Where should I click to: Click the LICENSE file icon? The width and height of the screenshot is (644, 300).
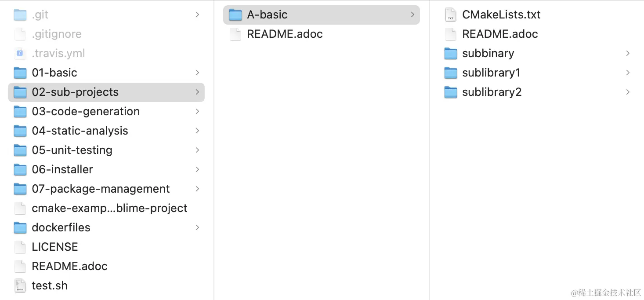coord(20,247)
